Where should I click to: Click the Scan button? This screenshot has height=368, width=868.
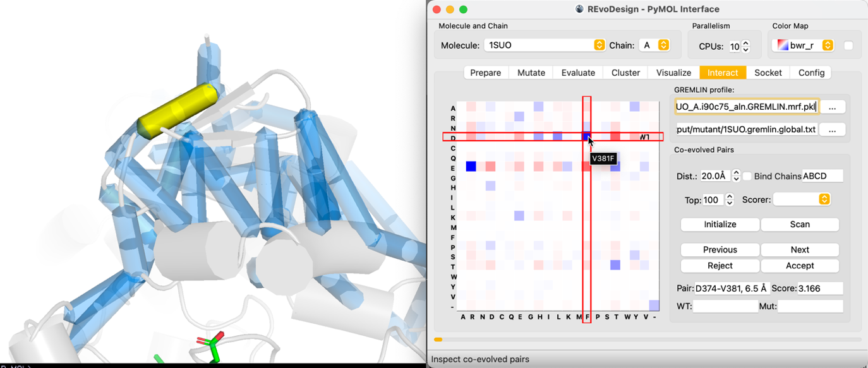(800, 224)
